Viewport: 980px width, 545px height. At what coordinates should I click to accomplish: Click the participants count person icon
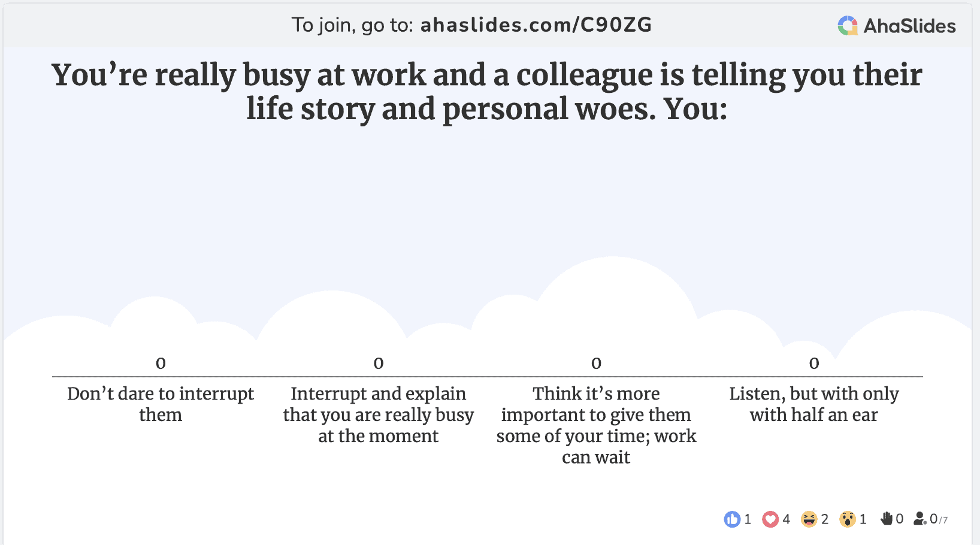[x=919, y=519]
